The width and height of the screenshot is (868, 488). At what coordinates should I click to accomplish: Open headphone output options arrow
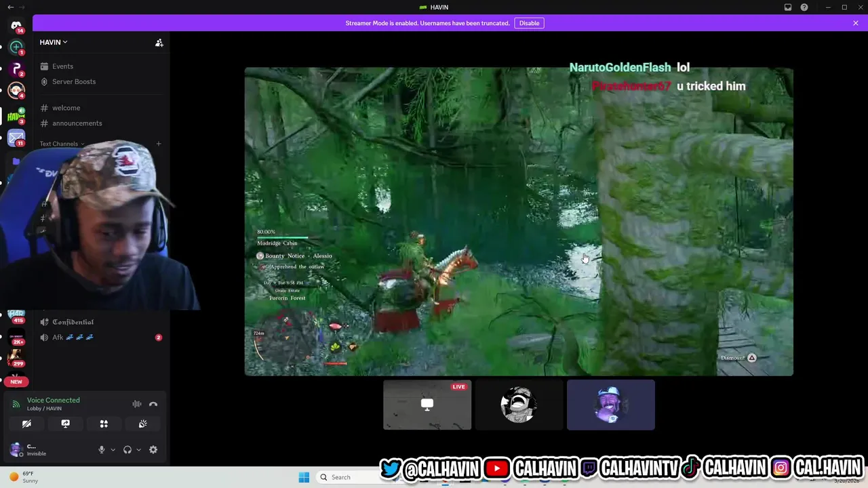pos(138,449)
